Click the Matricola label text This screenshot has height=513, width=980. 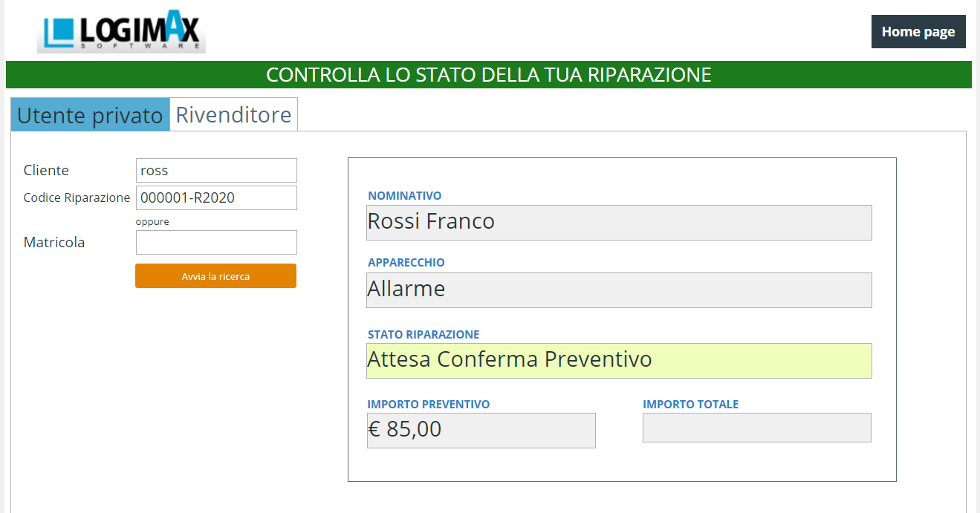click(54, 242)
